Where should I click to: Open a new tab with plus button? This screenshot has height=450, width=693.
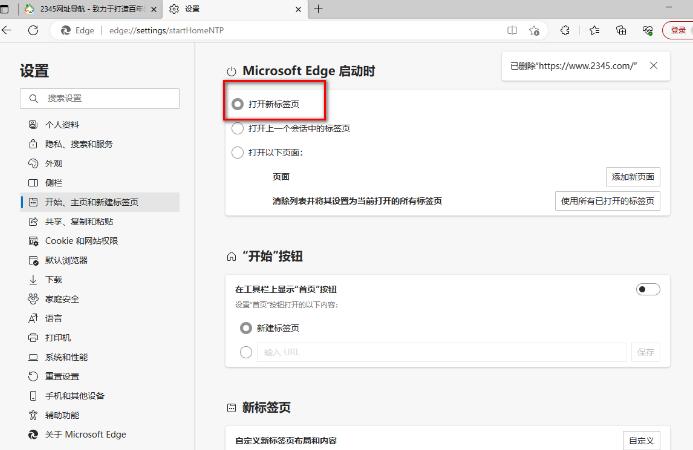(x=318, y=9)
